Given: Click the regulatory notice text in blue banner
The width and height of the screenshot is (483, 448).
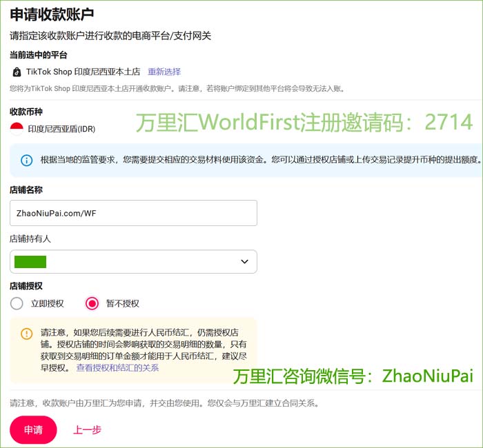Looking at the screenshot, I should 262,160.
